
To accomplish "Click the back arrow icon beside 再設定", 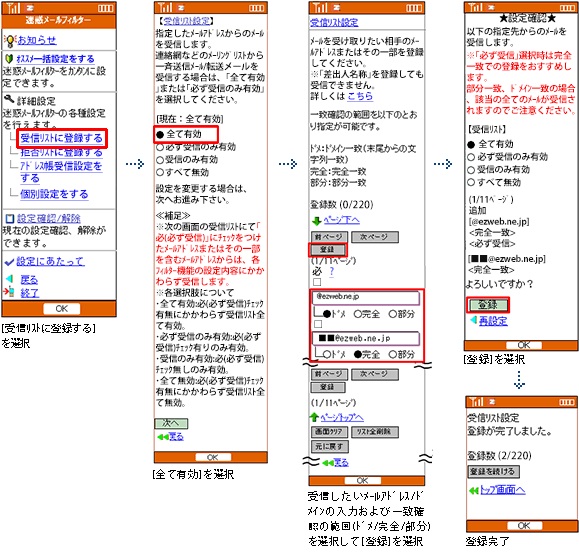I will [x=473, y=320].
